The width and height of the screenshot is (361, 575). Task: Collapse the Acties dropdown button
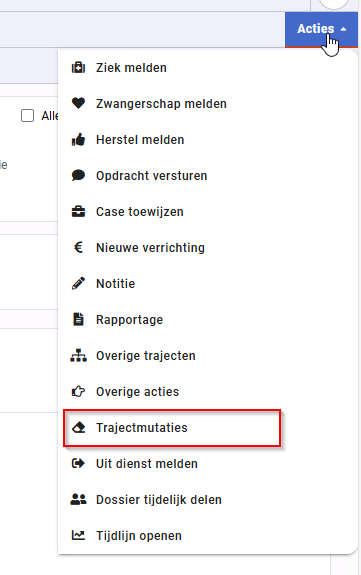pos(321,29)
